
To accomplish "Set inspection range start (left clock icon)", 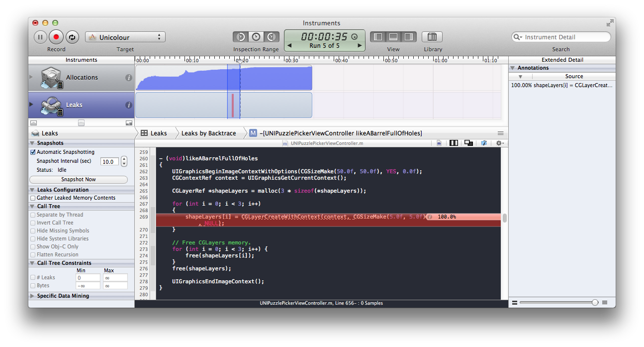I will click(241, 37).
